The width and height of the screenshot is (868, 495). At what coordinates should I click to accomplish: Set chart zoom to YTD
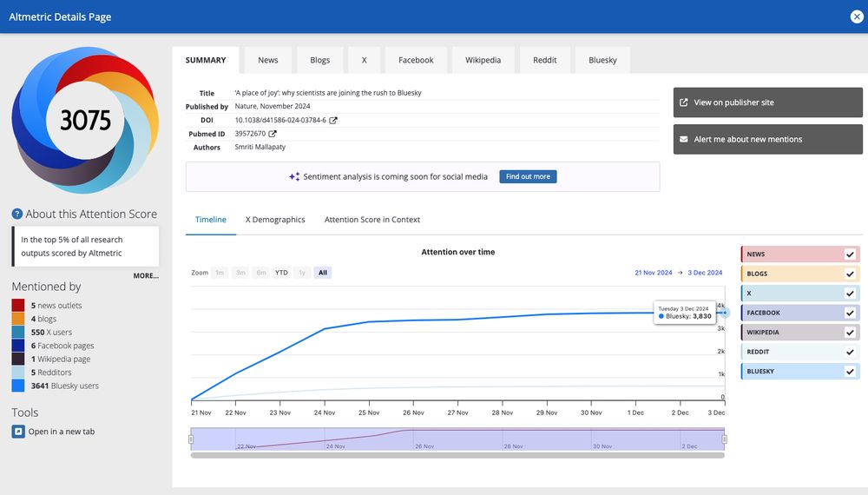pyautogui.click(x=281, y=273)
